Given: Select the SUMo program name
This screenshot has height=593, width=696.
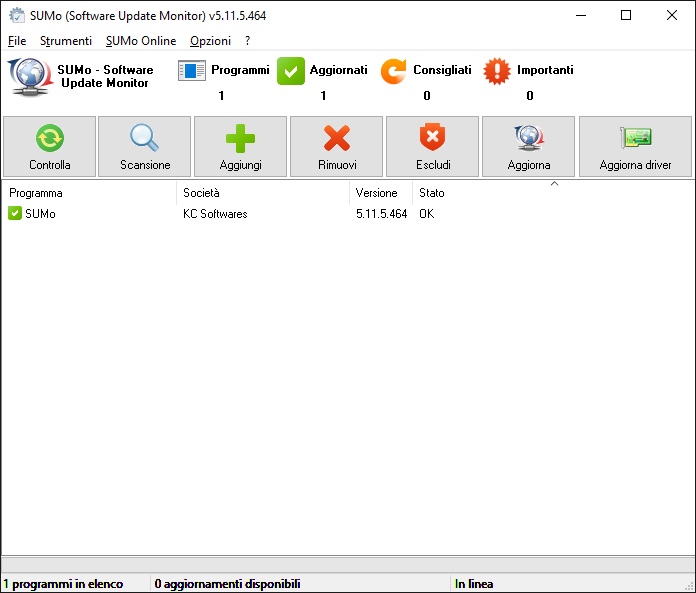Looking at the screenshot, I should (40, 213).
